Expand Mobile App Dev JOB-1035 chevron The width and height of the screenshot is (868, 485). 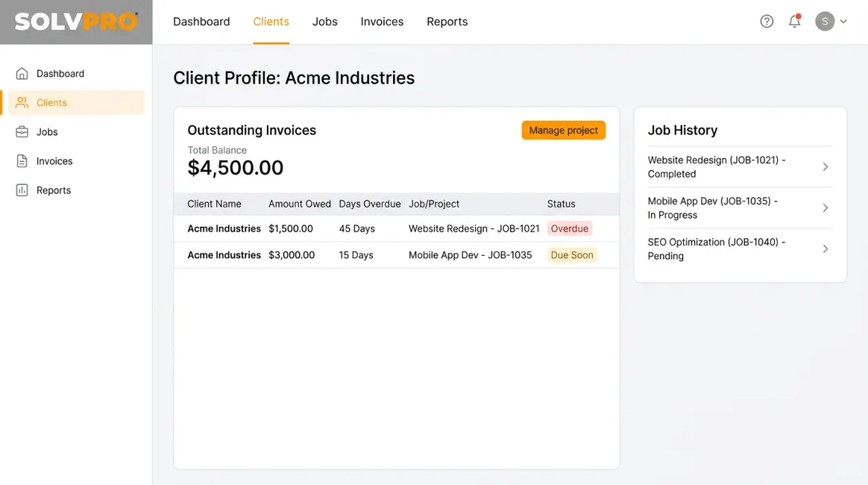pos(825,208)
